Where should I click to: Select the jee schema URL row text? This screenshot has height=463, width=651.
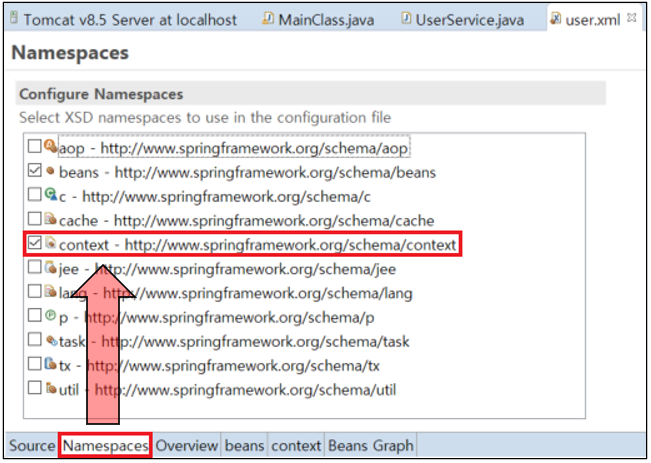point(227,269)
